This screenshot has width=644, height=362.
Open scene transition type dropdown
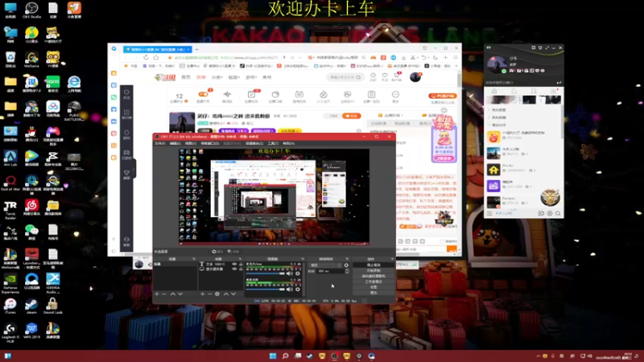326,265
